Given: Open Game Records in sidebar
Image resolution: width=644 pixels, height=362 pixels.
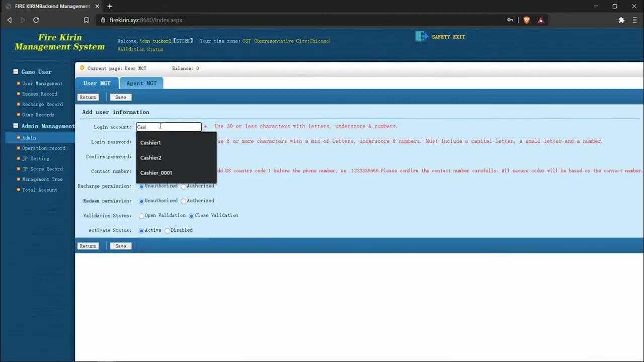Looking at the screenshot, I should 38,115.
